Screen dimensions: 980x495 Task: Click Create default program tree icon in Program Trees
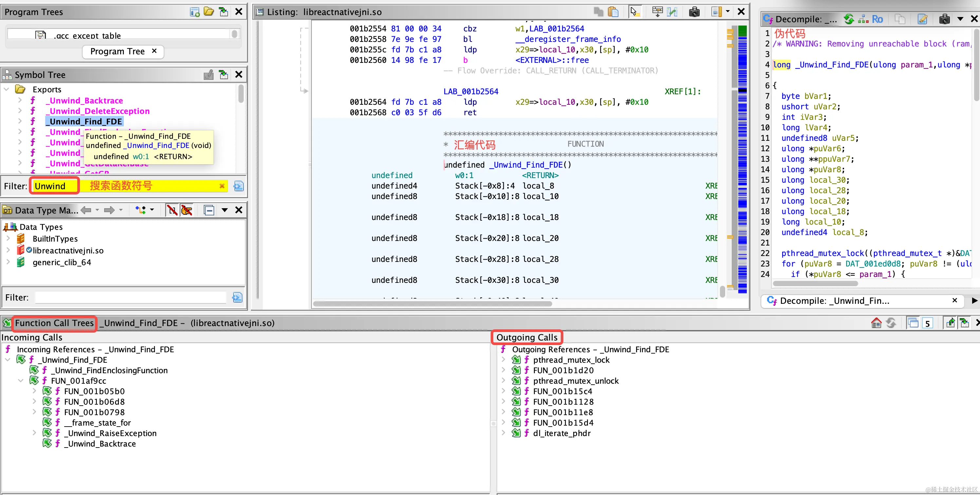(x=195, y=12)
